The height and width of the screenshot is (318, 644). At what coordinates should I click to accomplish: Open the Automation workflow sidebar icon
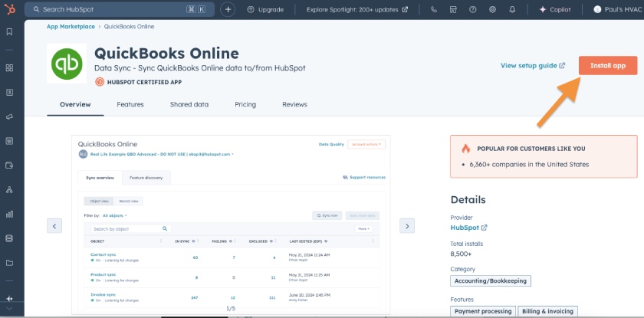click(9, 189)
